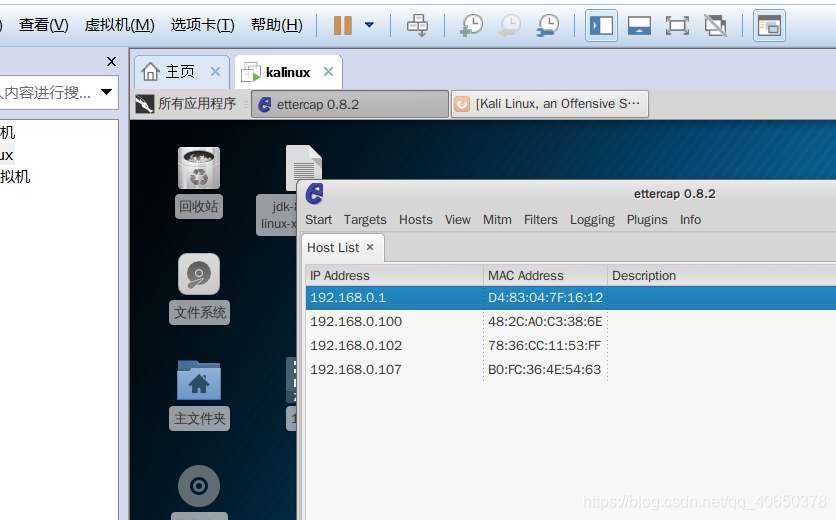Open the 主文件夹 desktop icon
The width and height of the screenshot is (836, 520).
coord(199,395)
